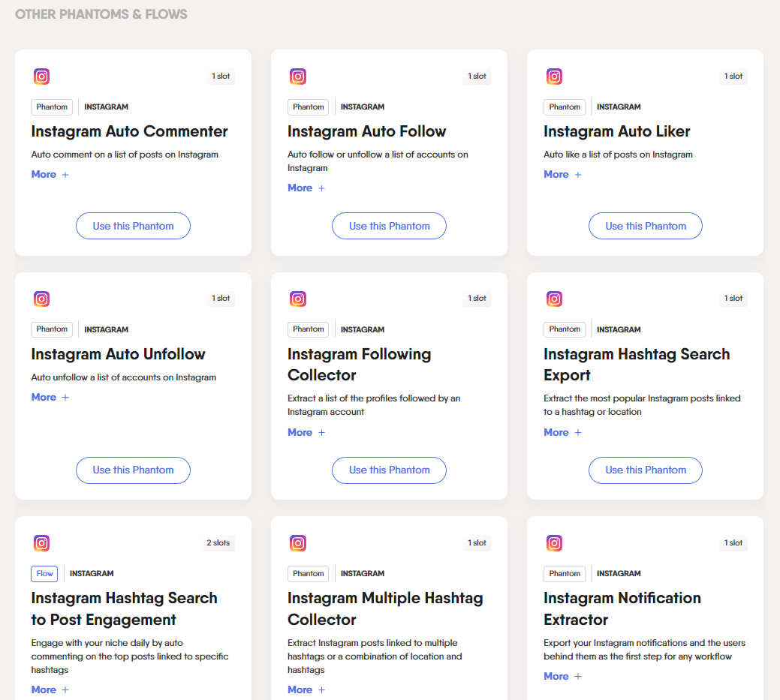Open Instagram Auto Commenter title
This screenshot has height=700, width=780.
[129, 131]
